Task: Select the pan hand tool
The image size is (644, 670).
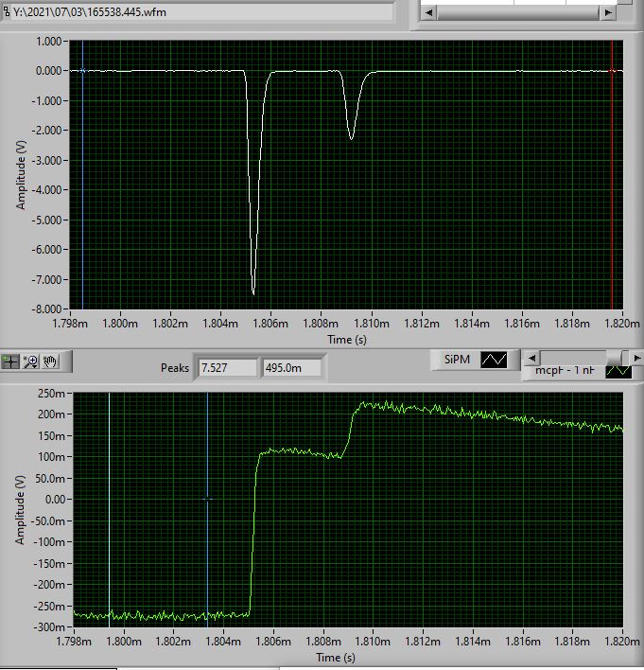Action: (x=50, y=361)
